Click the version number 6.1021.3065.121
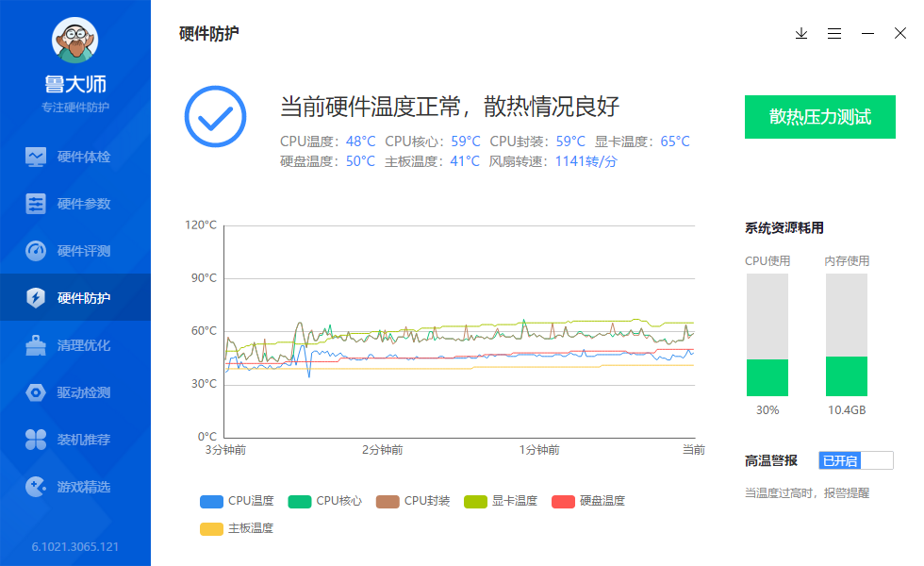Viewport: 924px width, 566px height. pos(75,547)
